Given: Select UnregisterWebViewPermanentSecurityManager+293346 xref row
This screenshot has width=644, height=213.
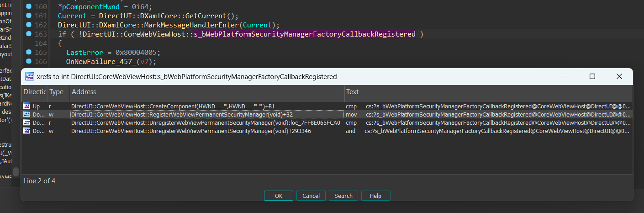Looking at the screenshot, I should (x=327, y=131).
